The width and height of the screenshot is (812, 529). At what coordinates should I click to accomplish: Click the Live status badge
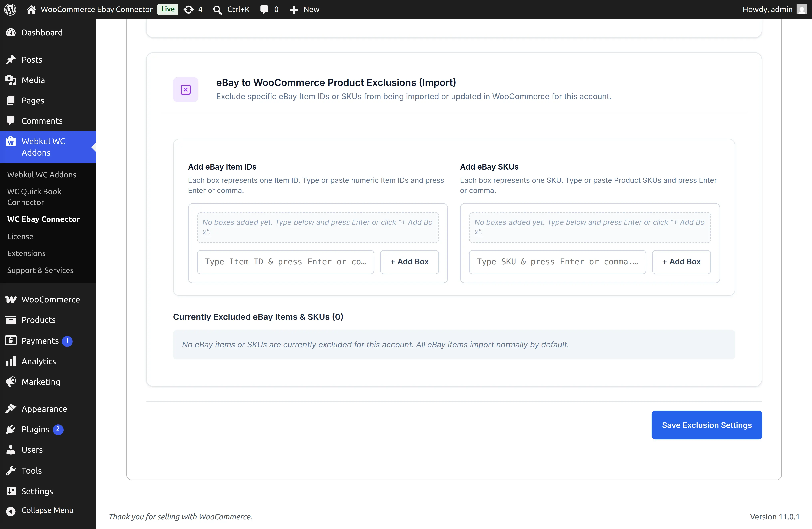(168, 9)
